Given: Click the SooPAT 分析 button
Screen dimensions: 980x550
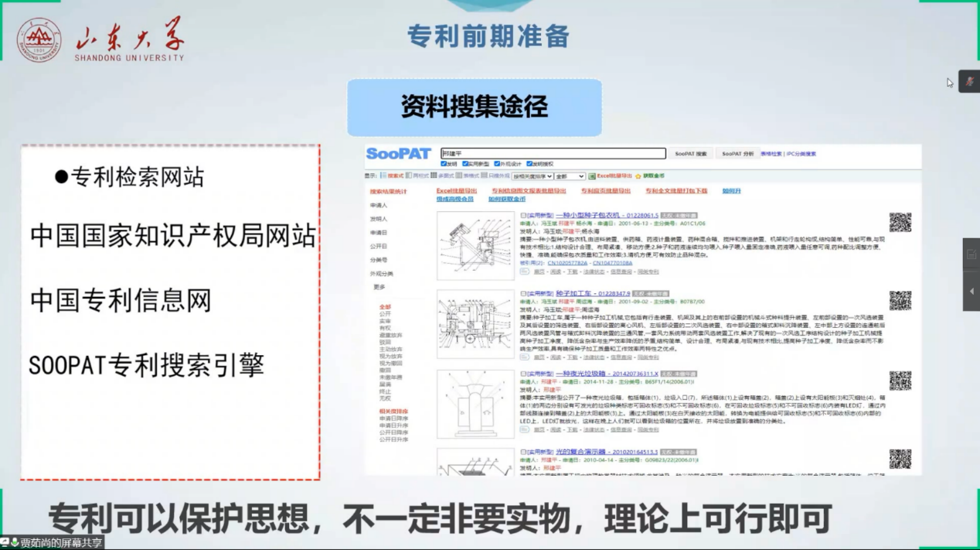Looking at the screenshot, I should click(737, 154).
